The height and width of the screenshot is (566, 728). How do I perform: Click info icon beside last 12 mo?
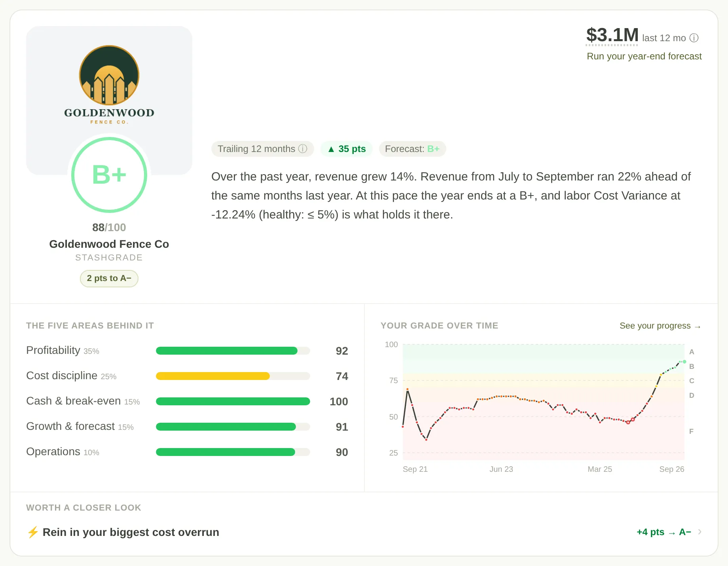[694, 38]
